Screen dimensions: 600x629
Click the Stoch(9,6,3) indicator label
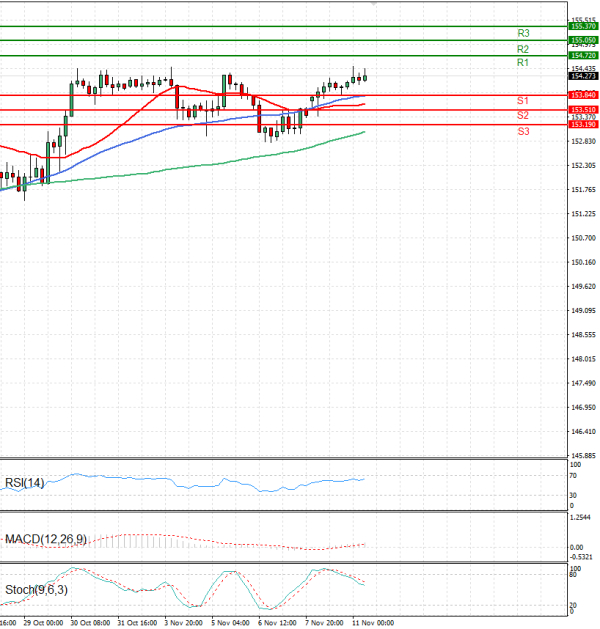(x=35, y=589)
